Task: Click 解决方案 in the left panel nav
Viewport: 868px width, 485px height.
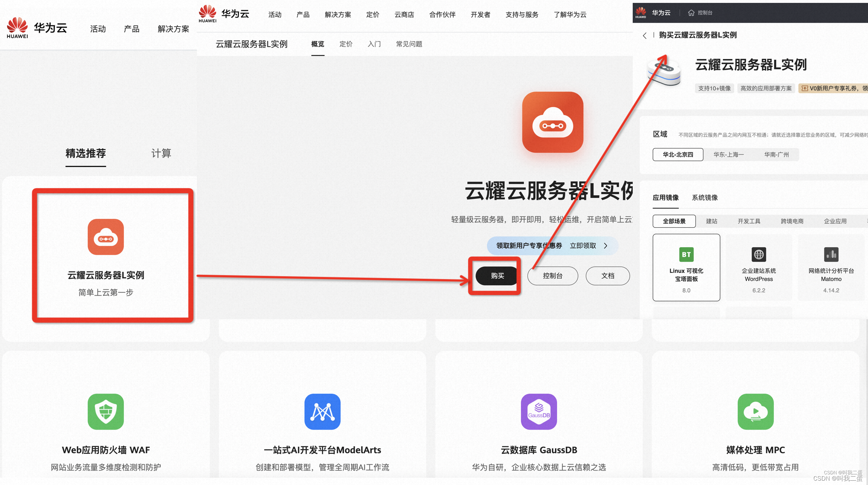Action: pos(173,29)
